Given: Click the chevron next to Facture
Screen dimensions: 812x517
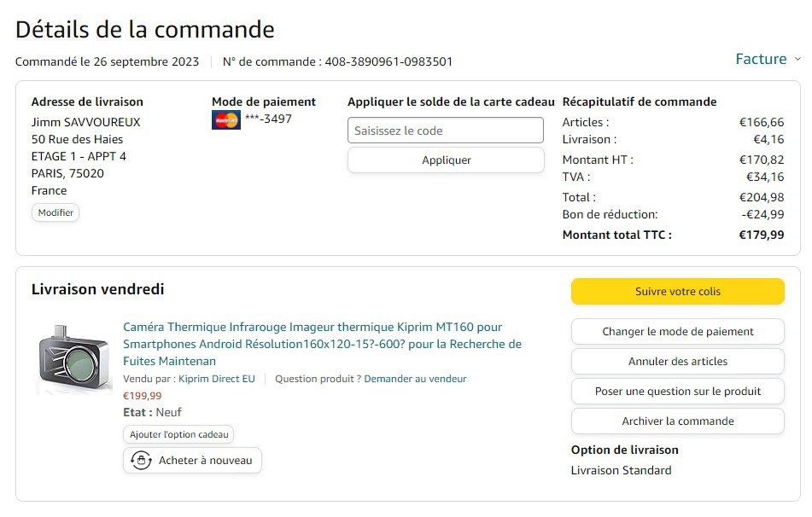Looking at the screenshot, I should pos(797,59).
